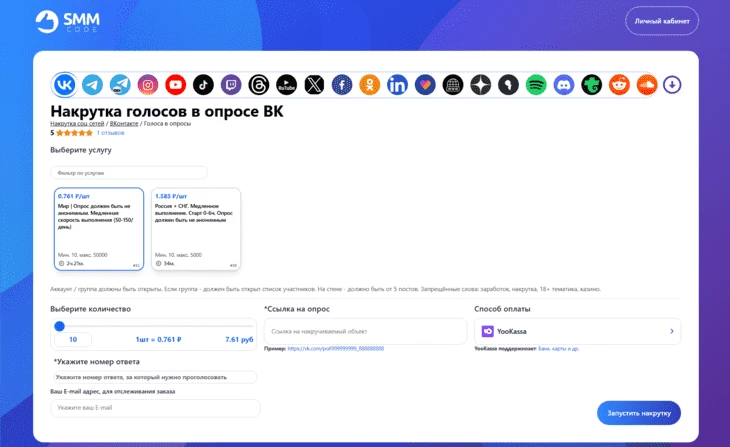Select the orange SoundCloud icon
The image size is (730, 447).
pos(647,85)
